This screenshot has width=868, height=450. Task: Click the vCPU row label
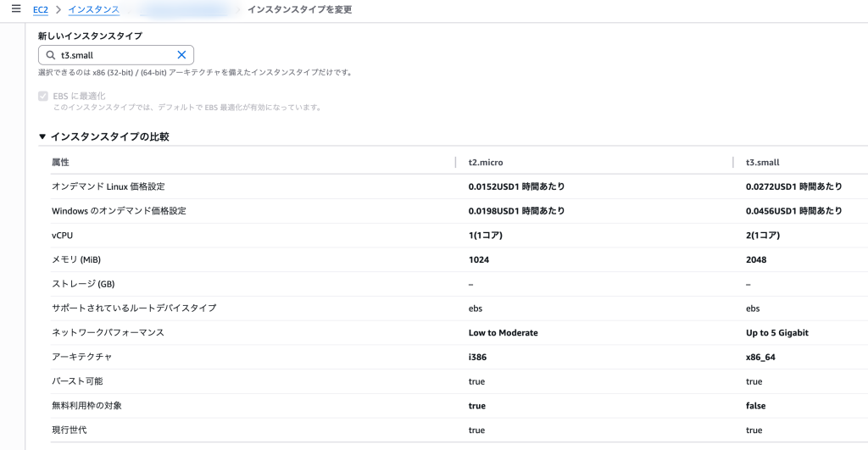[x=64, y=235]
